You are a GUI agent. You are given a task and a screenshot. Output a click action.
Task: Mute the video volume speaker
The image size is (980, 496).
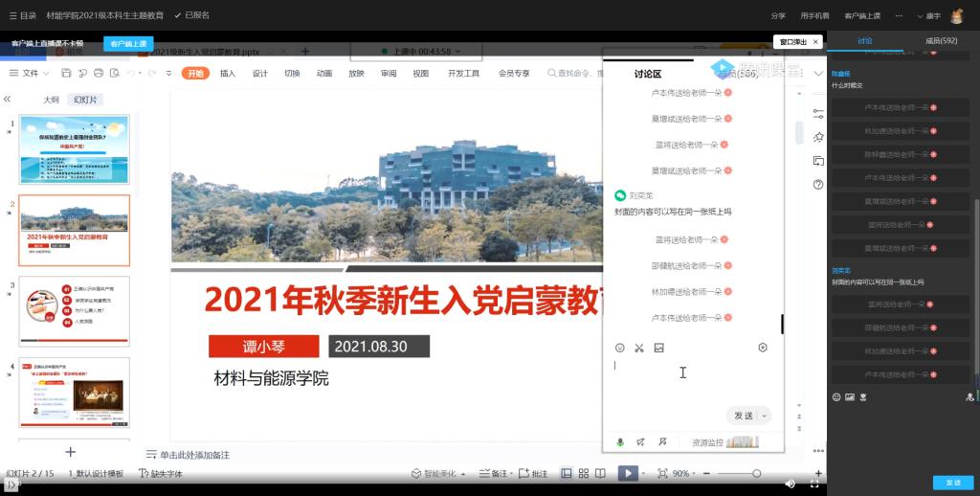click(790, 485)
